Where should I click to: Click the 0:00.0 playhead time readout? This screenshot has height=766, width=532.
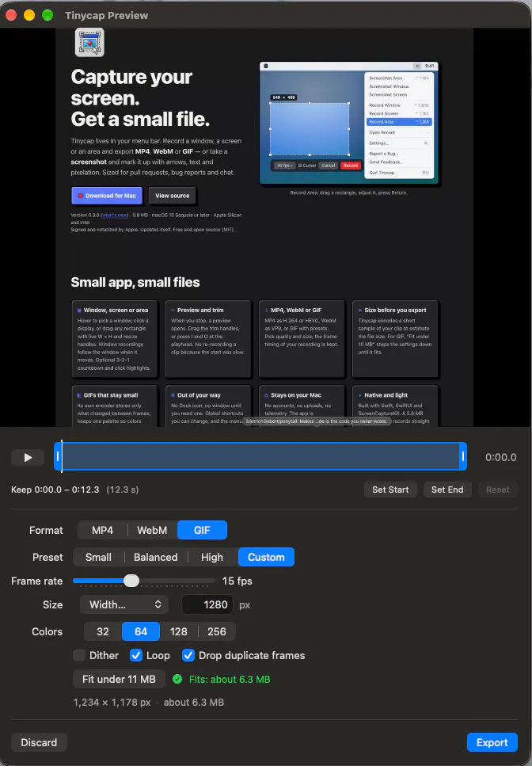coord(501,457)
